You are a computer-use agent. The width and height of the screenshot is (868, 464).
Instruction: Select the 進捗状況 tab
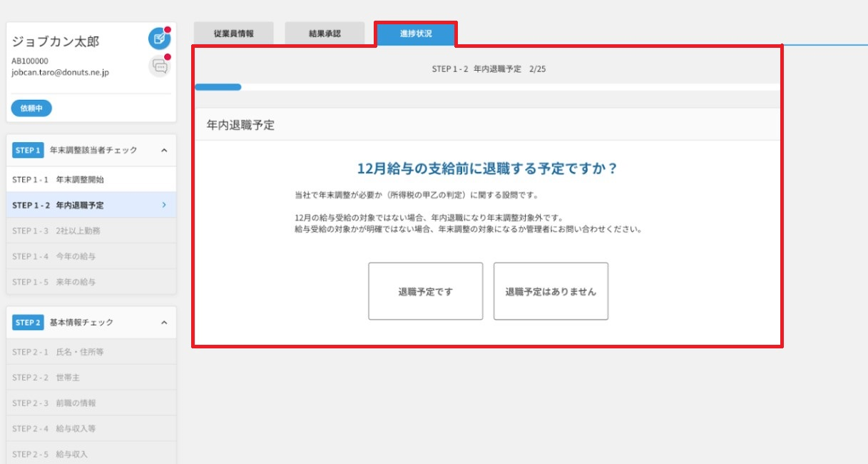[416, 34]
